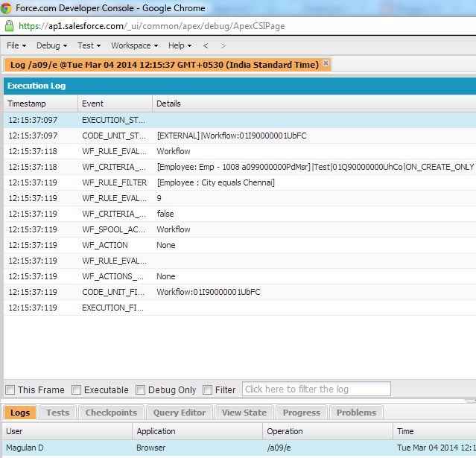The image size is (476, 458).
Task: Enable the Debug Only checkbox
Action: [140, 389]
